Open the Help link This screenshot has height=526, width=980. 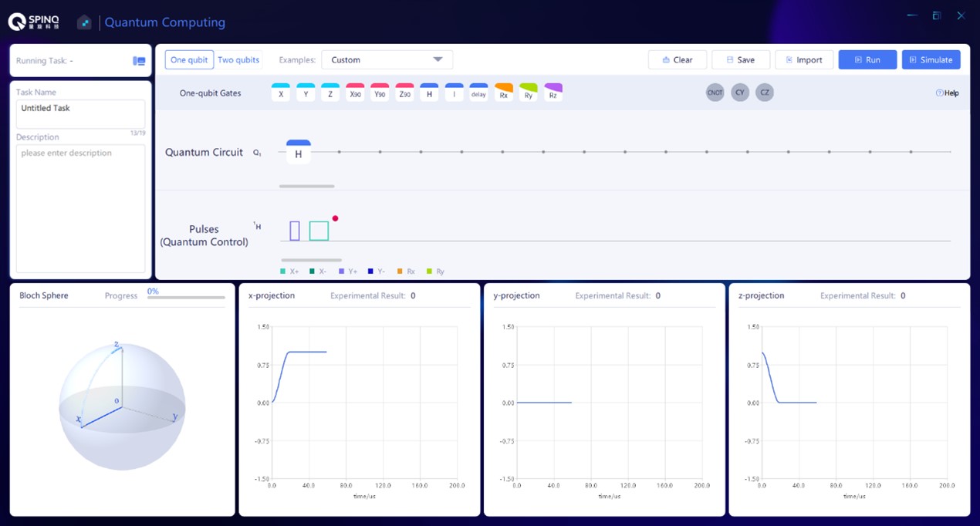(x=947, y=93)
